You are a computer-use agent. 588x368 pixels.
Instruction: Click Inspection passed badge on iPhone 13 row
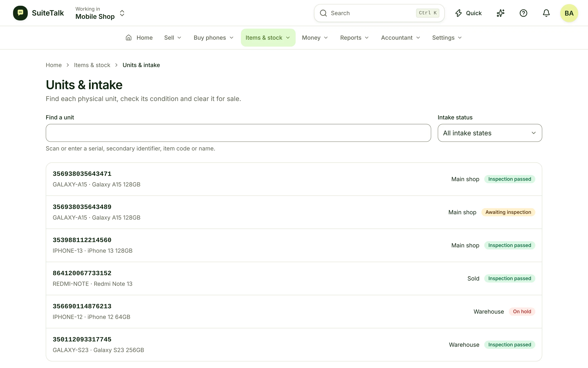tap(510, 245)
